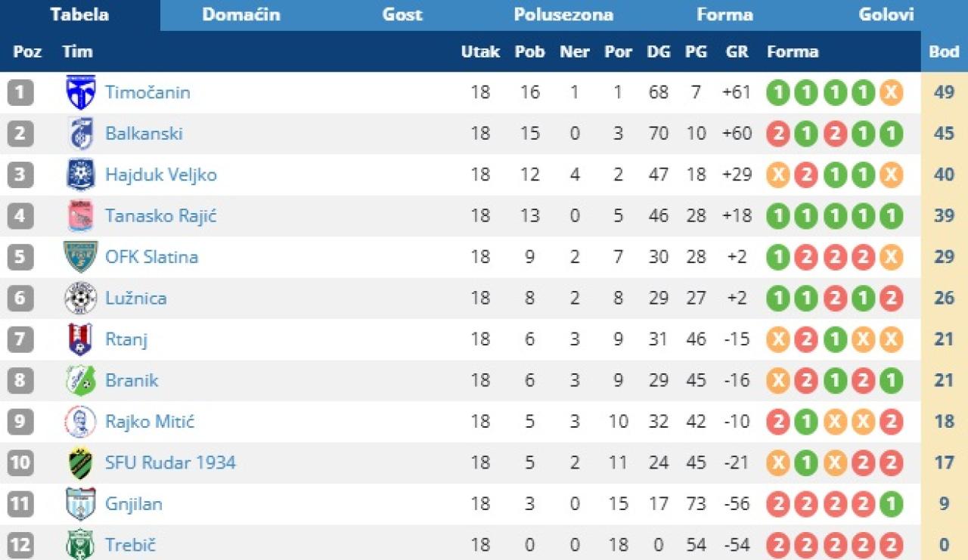Click the Balkanski club logo
Viewport: 968px width, 560px height.
click(79, 134)
